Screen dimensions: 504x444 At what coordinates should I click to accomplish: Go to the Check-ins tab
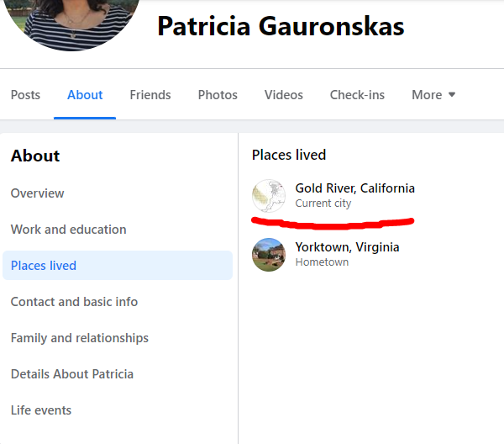coord(357,95)
